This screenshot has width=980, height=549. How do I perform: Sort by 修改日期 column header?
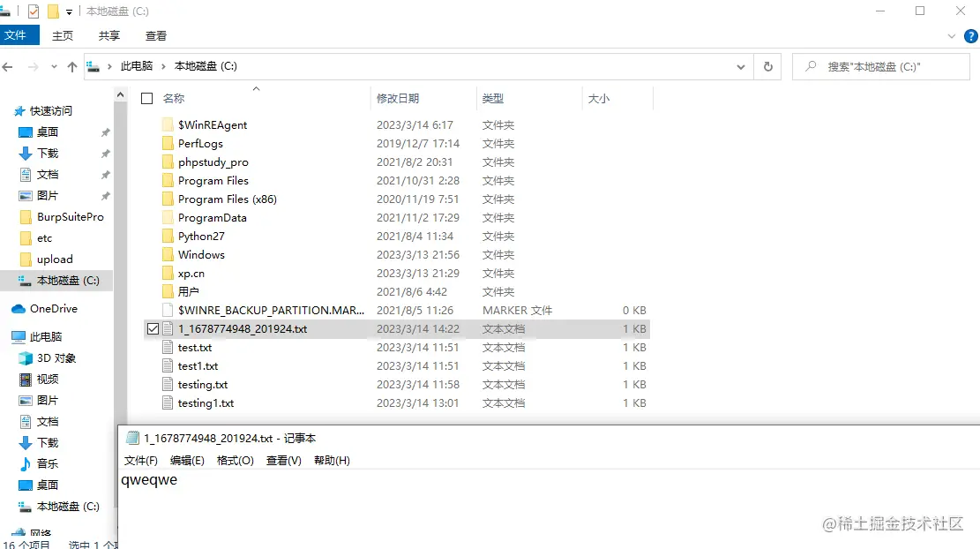pyautogui.click(x=398, y=98)
